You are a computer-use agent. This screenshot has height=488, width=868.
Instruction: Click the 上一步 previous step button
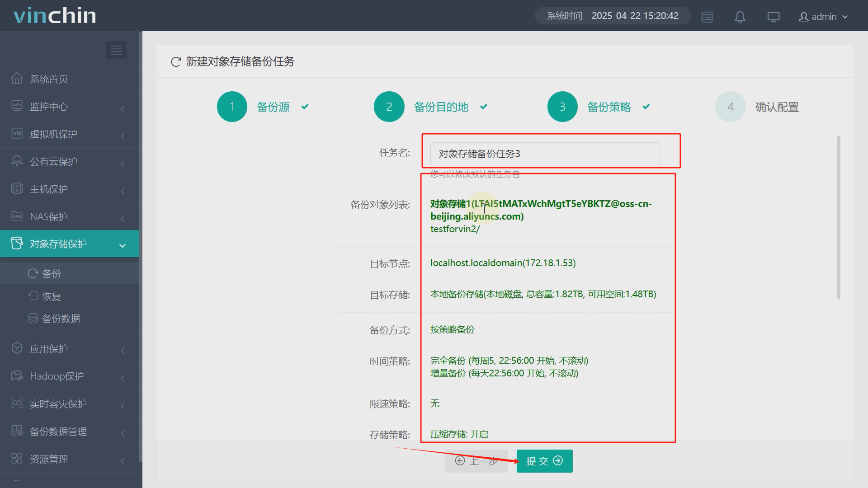pos(476,461)
